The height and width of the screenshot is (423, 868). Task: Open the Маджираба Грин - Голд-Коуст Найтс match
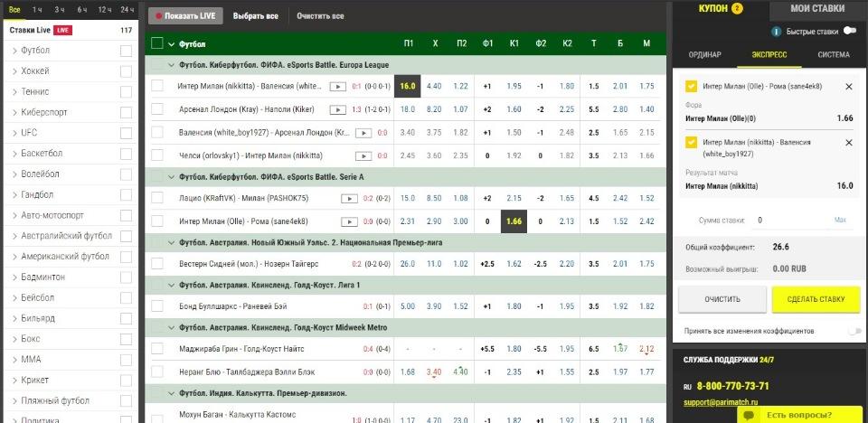[241, 349]
